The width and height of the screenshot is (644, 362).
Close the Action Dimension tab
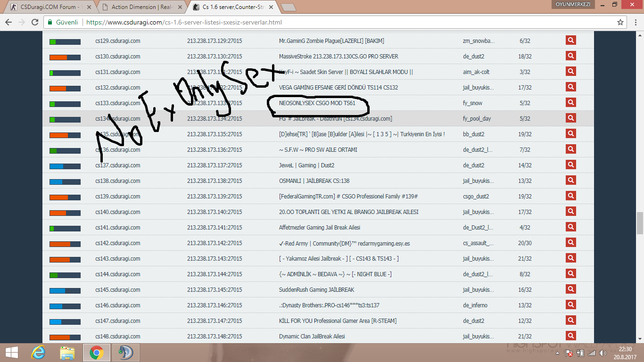pos(179,7)
